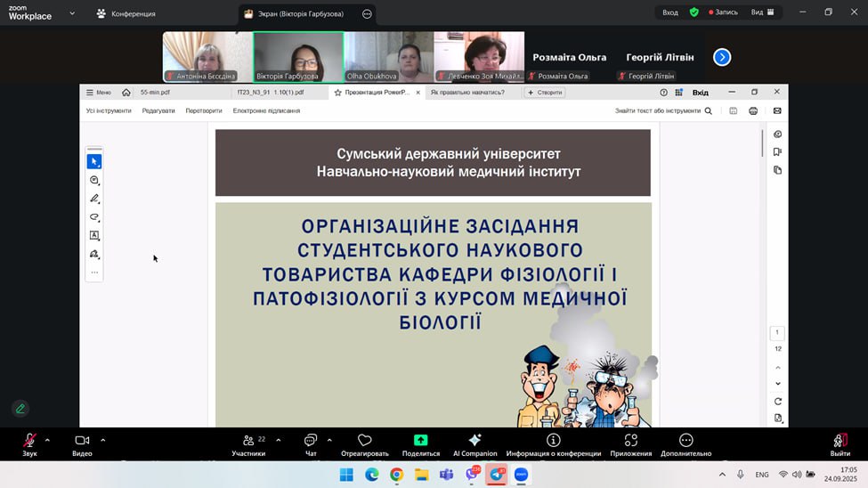Show next participants with the blue arrow
The image size is (868, 488).
coord(722,57)
